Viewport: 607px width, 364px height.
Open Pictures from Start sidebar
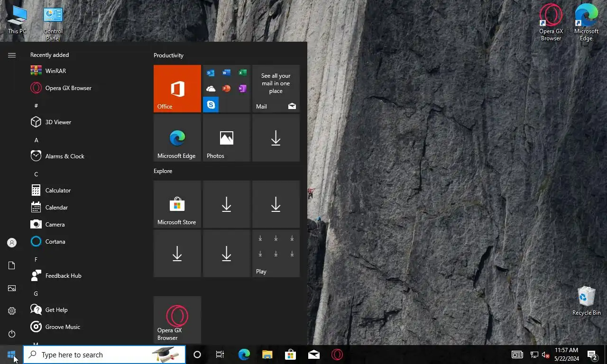coord(12,288)
